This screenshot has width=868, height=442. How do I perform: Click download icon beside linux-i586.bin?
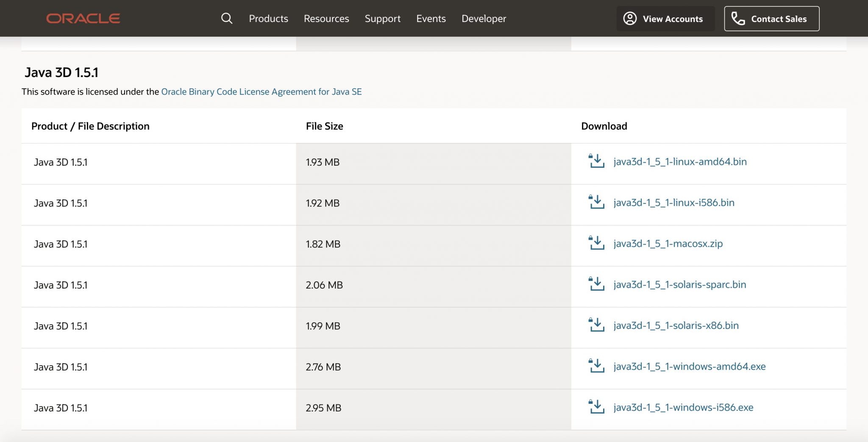coord(597,203)
